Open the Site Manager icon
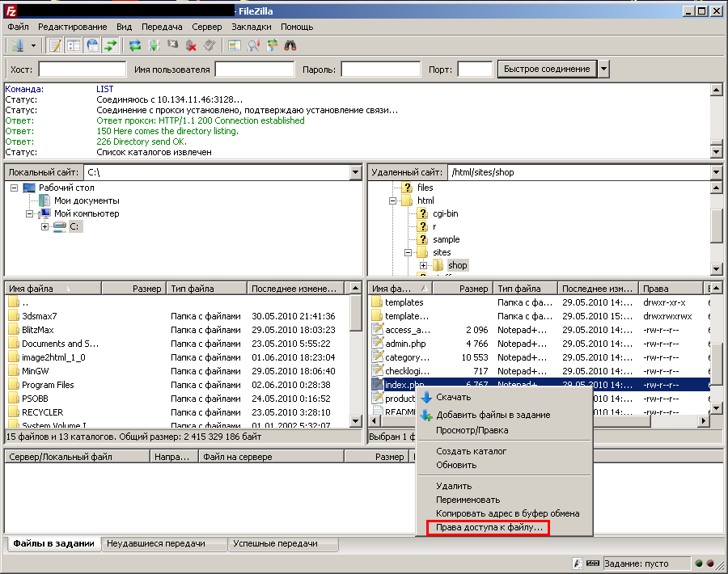Screen dimensions: 728x574 pyautogui.click(x=15, y=45)
